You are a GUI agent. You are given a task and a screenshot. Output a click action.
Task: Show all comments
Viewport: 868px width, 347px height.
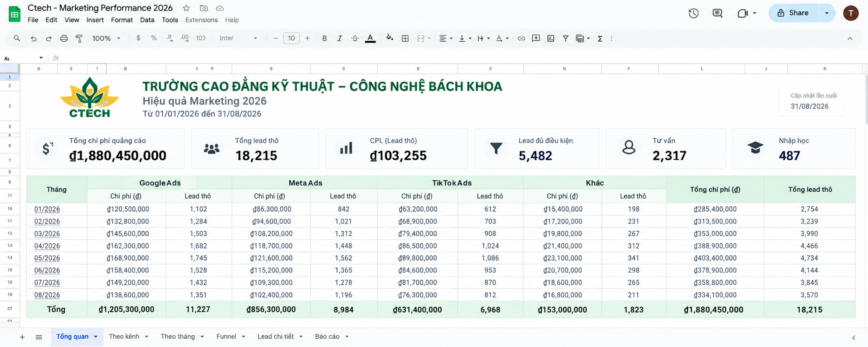[x=717, y=13]
